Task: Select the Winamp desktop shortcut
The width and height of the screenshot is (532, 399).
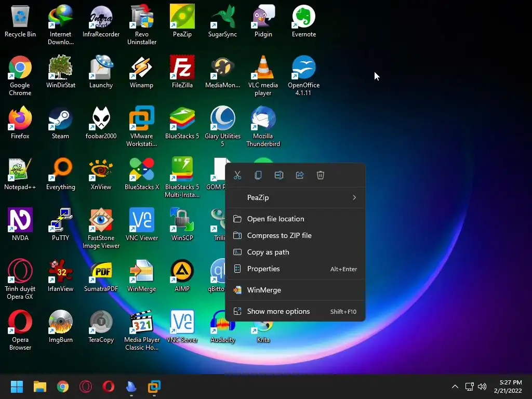Action: pyautogui.click(x=142, y=72)
